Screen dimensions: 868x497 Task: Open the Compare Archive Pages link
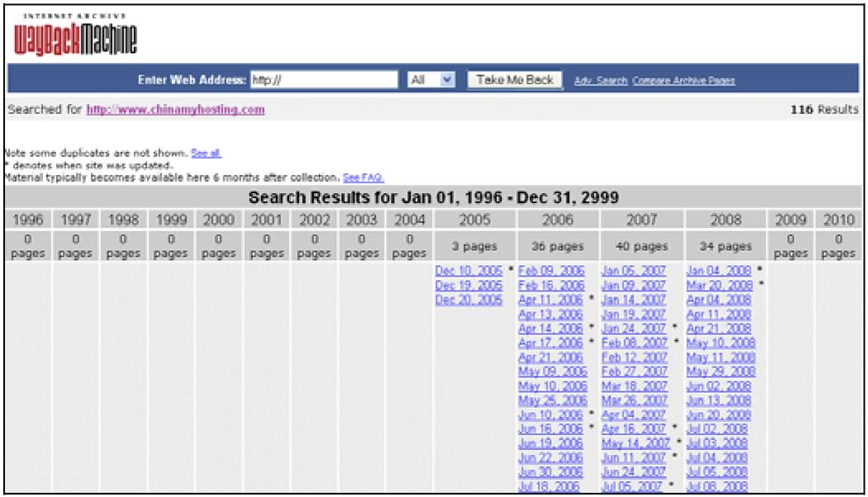click(684, 80)
